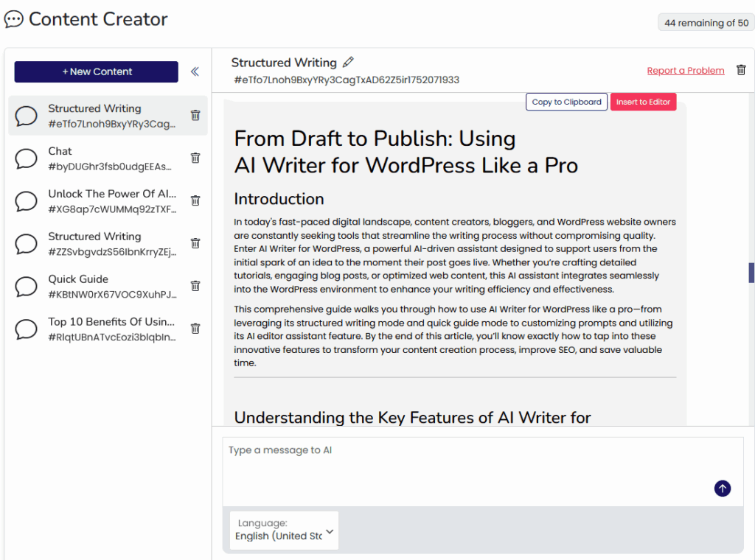This screenshot has width=755, height=560.
Task: Delete the "Top 10 Benefits Of Using" conversation
Action: click(x=195, y=328)
